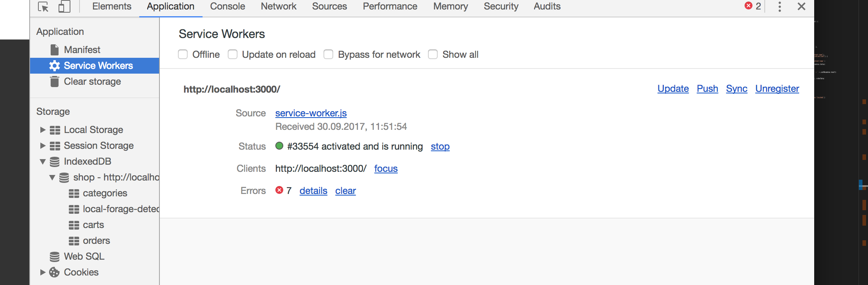
Task: Collapse the IndexedDB tree node
Action: click(43, 161)
